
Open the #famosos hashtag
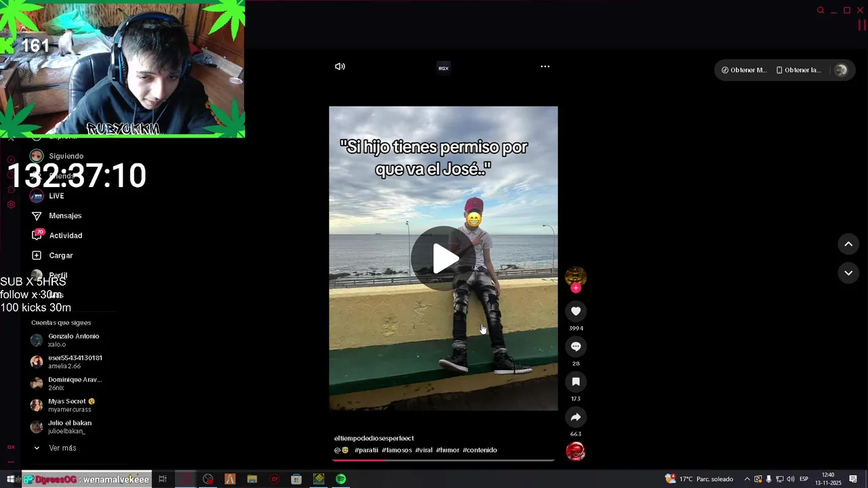(x=397, y=450)
